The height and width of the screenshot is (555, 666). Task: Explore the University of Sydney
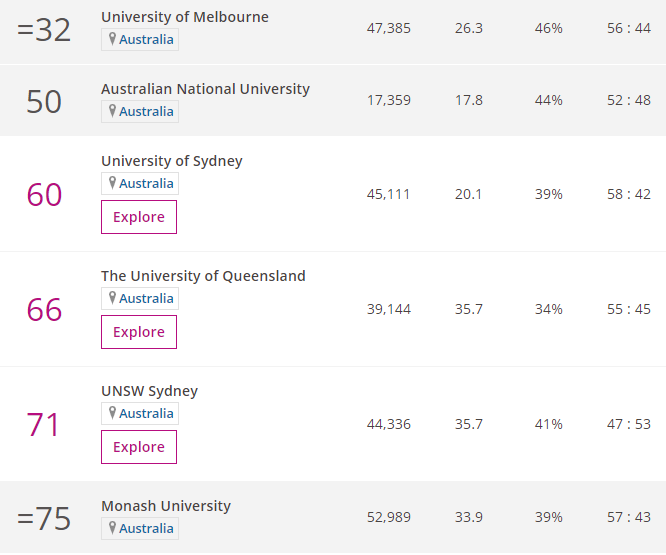[139, 217]
